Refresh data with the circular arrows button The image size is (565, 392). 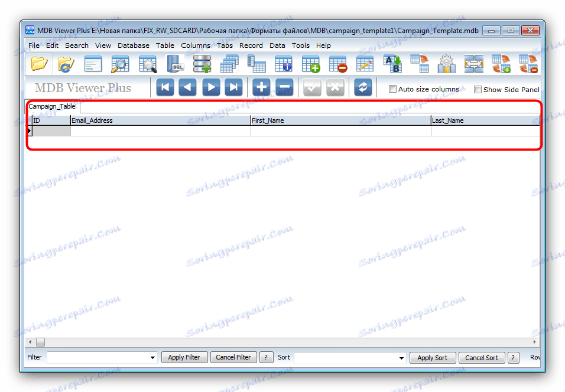(x=363, y=87)
